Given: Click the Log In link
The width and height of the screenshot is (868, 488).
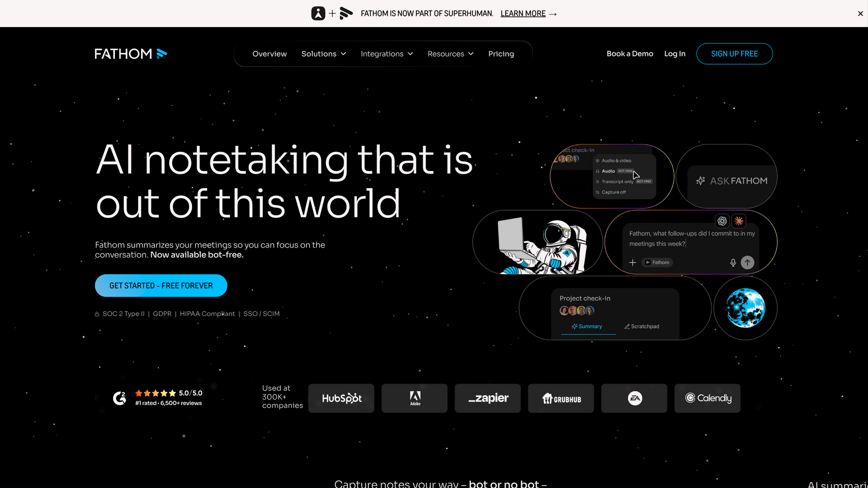Looking at the screenshot, I should tap(675, 54).
